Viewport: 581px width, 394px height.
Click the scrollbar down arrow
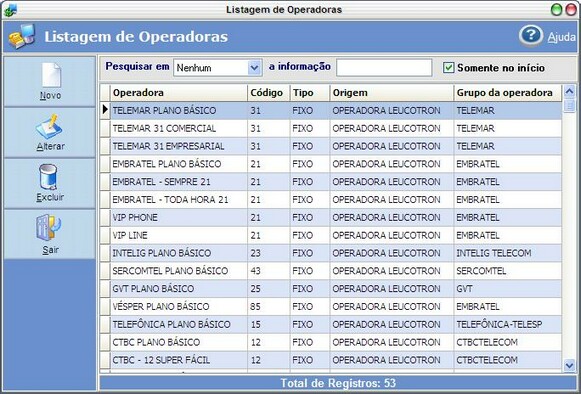coord(570,365)
